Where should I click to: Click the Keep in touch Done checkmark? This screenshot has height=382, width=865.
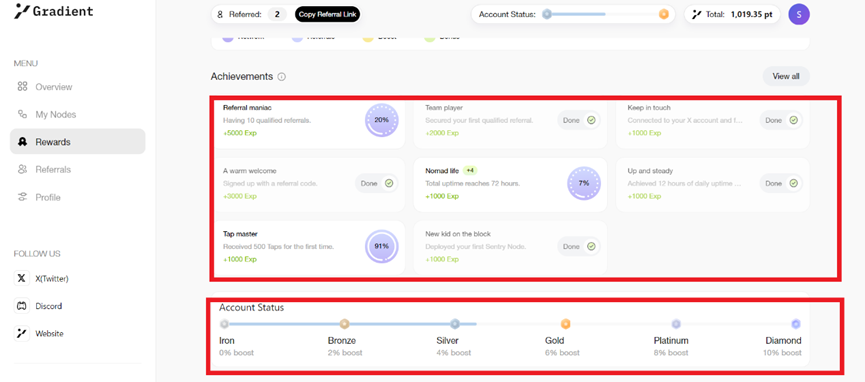pos(793,120)
